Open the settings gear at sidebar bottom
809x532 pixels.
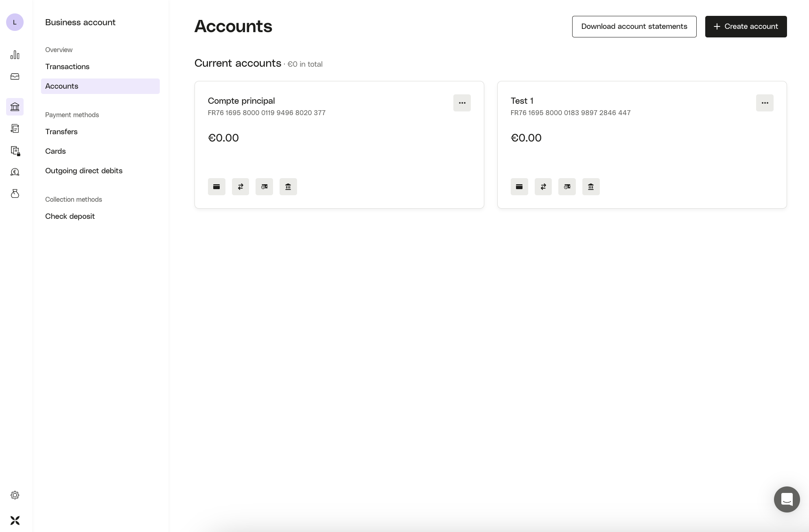point(15,495)
